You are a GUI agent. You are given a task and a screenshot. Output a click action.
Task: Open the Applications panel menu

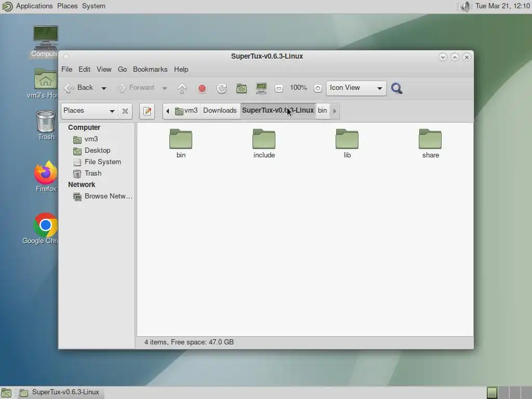[34, 6]
